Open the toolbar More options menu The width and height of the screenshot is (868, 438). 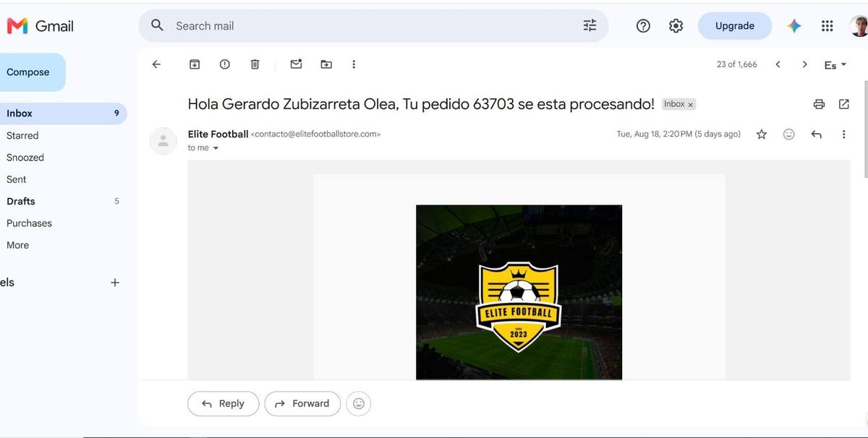tap(354, 64)
